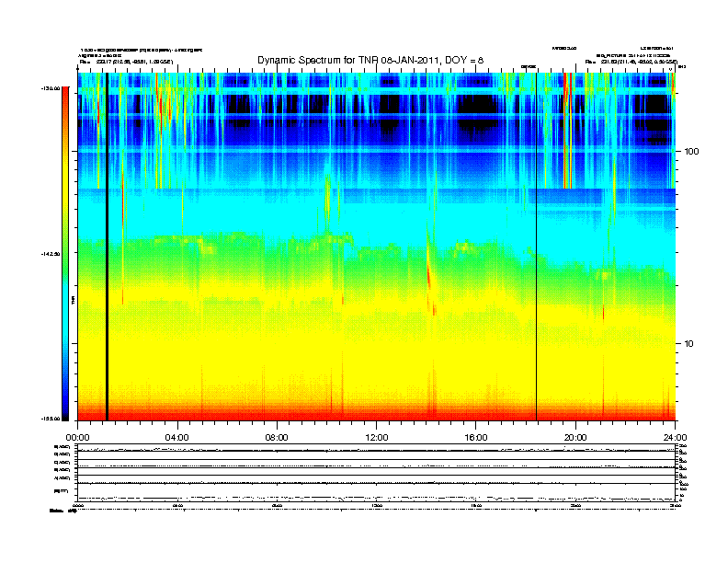
Task: Click the -142.50 color scale label
Action: tap(51, 254)
